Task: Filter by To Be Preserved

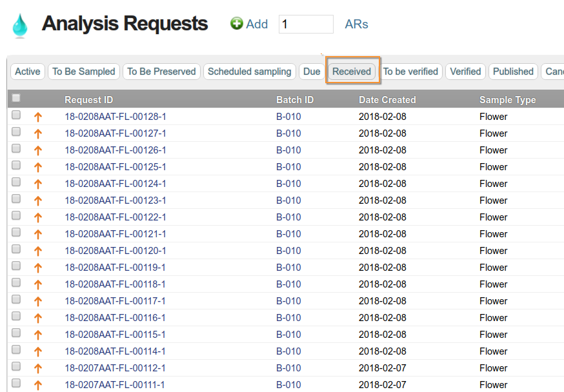Action: pyautogui.click(x=161, y=72)
